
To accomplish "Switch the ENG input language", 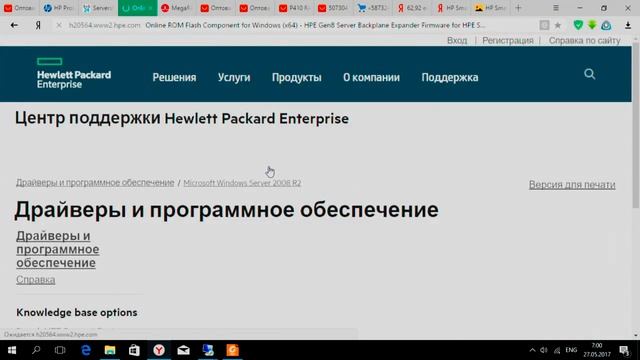I will pos(571,350).
